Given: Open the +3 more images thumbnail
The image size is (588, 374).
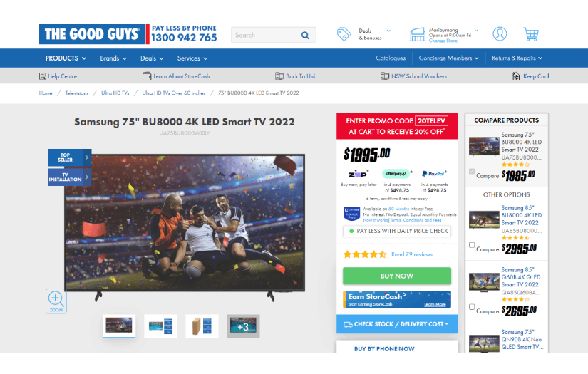Looking at the screenshot, I should pyautogui.click(x=243, y=326).
